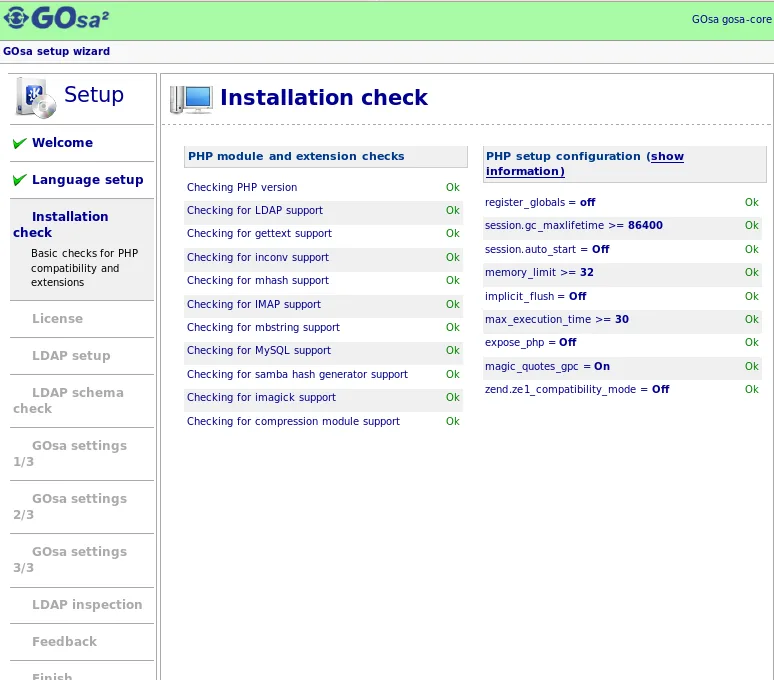
Task: Click the Setup disc box icon
Action: pyautogui.click(x=36, y=98)
